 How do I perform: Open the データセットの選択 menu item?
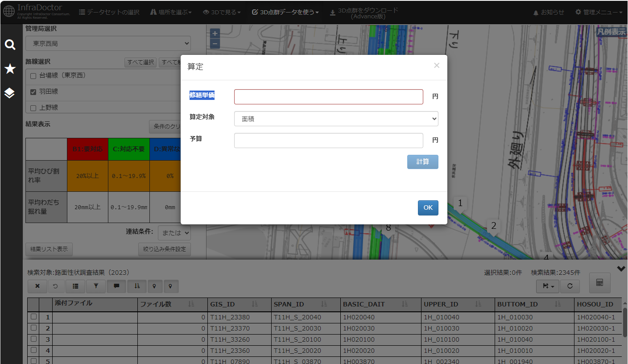pyautogui.click(x=109, y=12)
